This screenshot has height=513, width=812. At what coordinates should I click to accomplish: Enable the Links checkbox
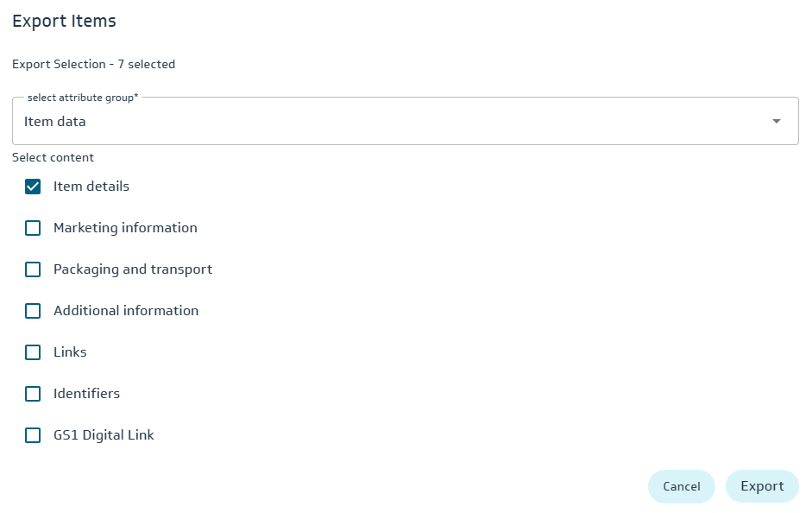tap(33, 352)
